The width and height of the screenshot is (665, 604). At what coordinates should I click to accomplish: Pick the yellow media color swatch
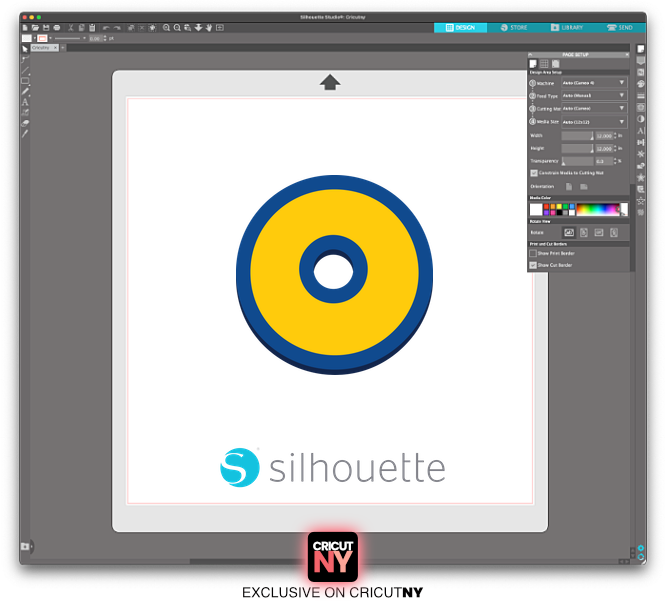tap(559, 207)
